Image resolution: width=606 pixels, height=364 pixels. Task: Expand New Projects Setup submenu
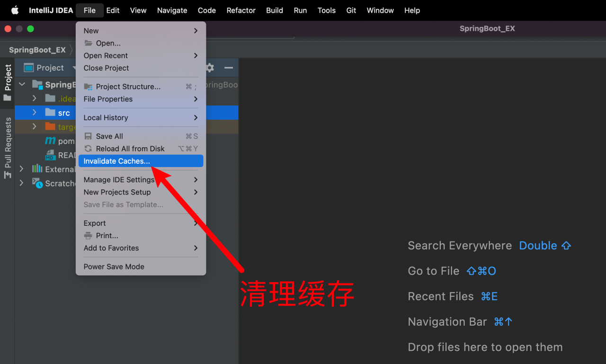point(141,192)
